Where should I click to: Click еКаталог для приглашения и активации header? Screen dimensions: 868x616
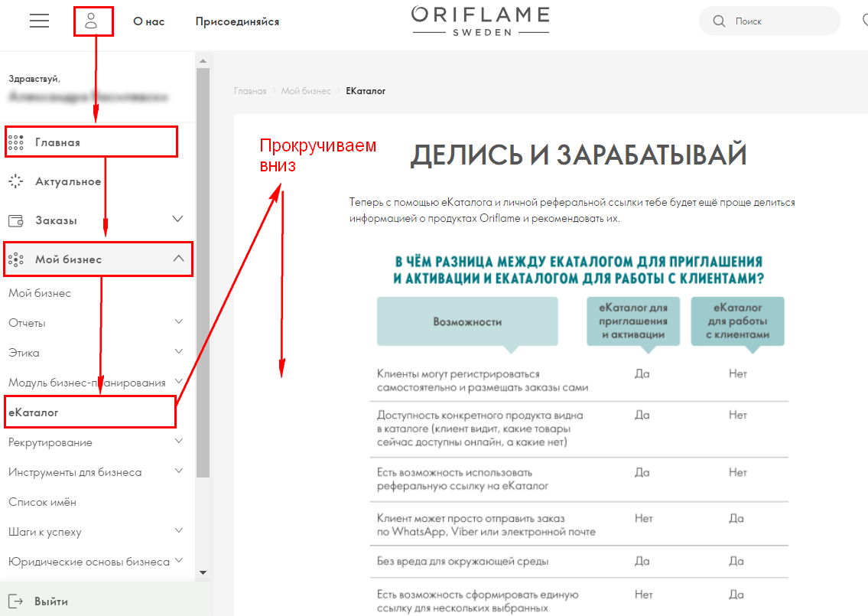click(x=633, y=321)
